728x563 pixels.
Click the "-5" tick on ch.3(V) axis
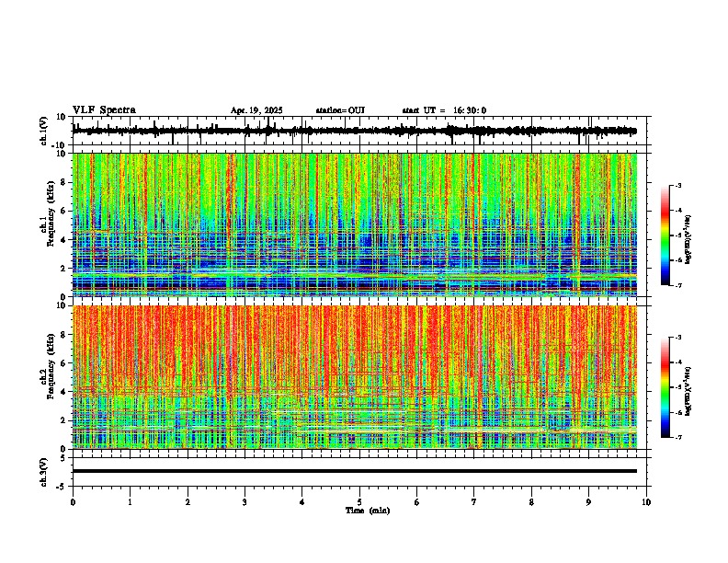(63, 487)
